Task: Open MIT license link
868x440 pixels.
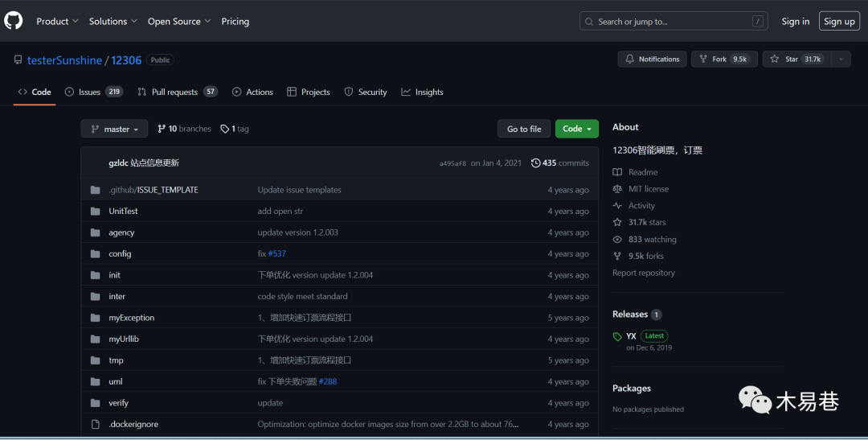Action: [x=641, y=189]
